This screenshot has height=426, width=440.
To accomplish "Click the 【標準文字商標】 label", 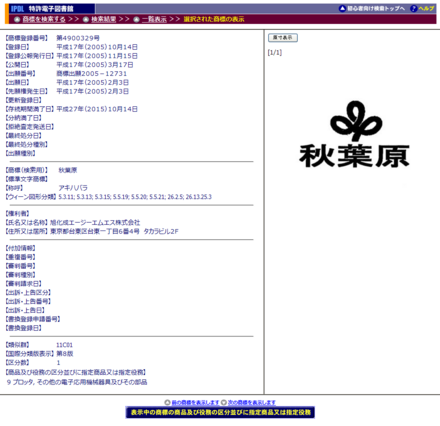I will (x=27, y=179).
